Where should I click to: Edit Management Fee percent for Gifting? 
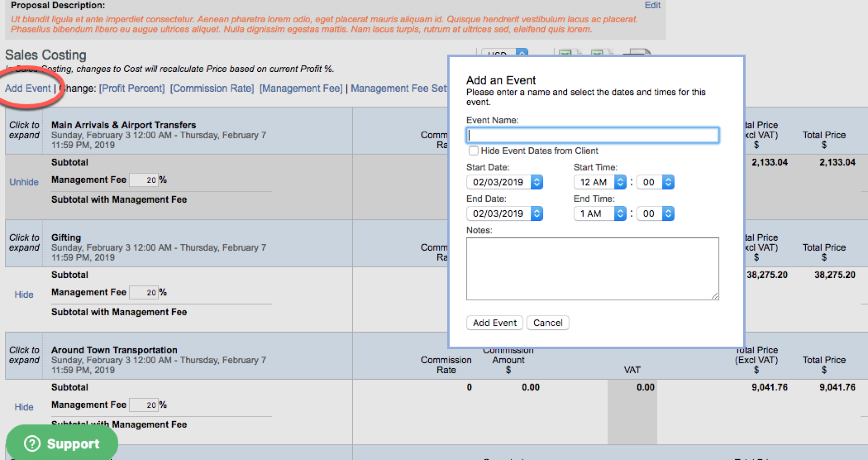pos(144,292)
